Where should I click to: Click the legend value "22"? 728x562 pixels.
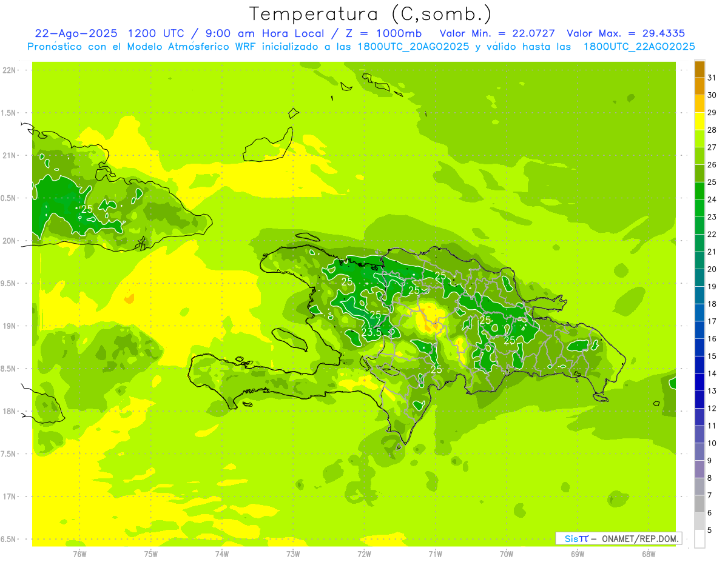(x=712, y=235)
